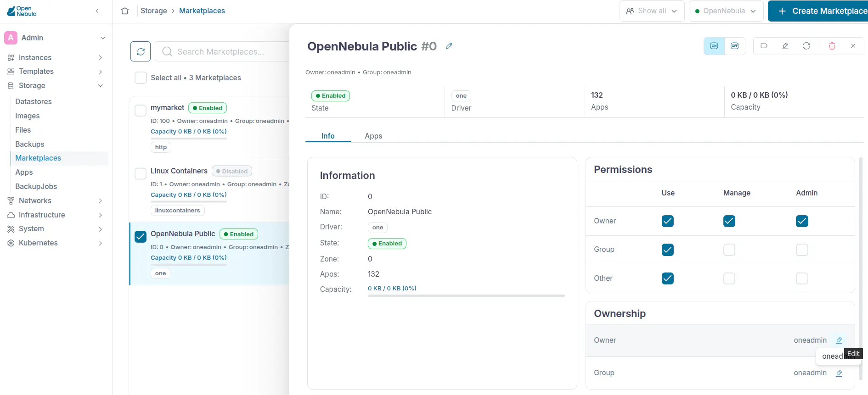Click in the Search Marketplaces field
868x395 pixels.
[x=222, y=51]
